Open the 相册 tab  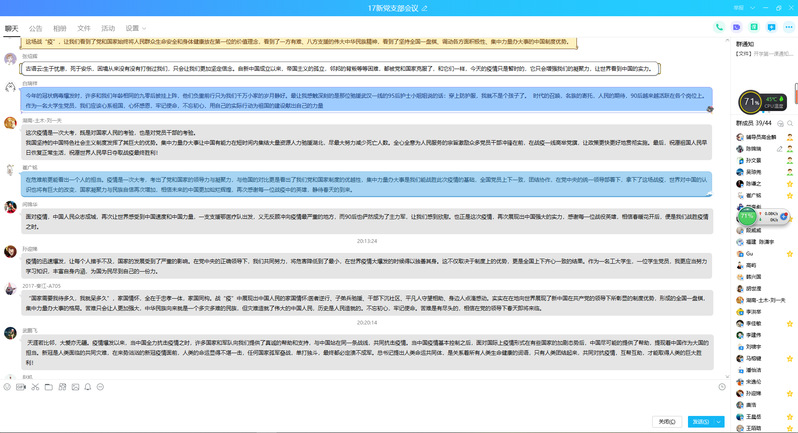point(60,29)
